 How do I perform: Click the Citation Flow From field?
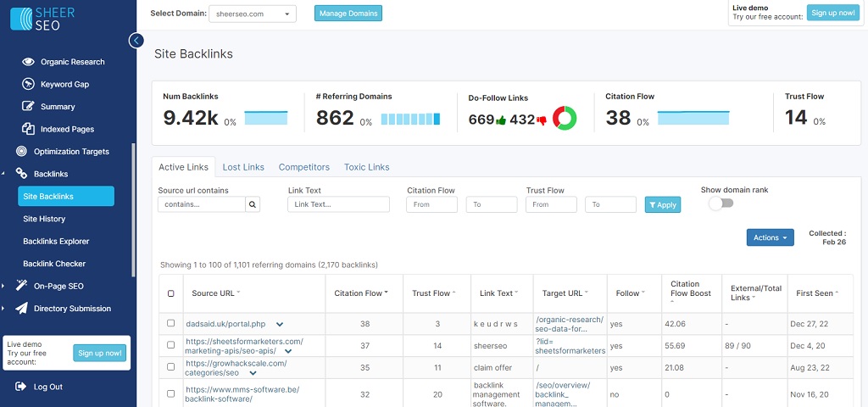431,204
